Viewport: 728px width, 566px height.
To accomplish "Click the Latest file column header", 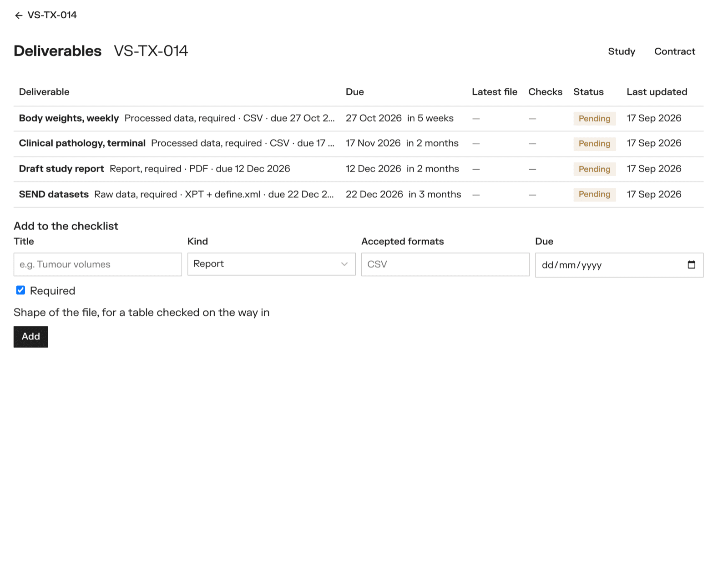I will pos(494,92).
